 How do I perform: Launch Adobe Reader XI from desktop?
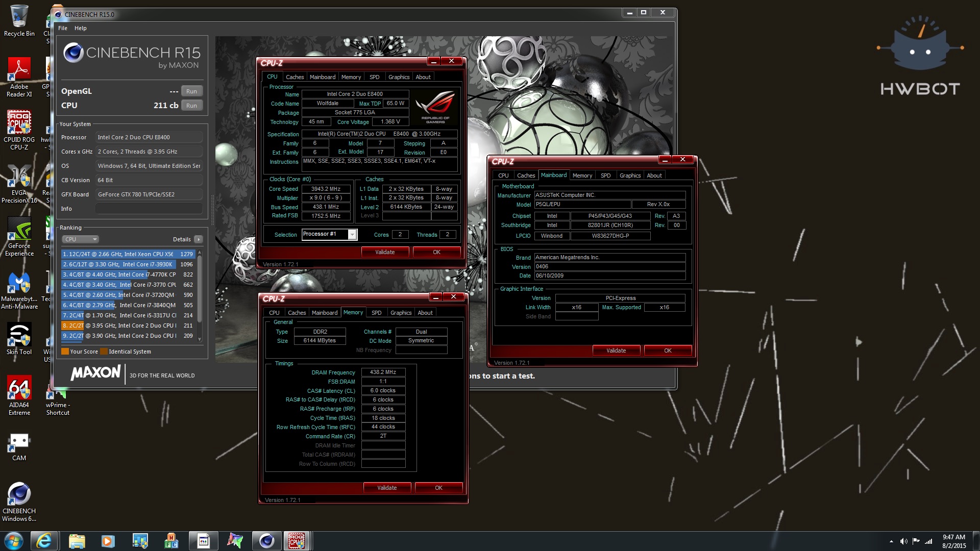click(19, 77)
